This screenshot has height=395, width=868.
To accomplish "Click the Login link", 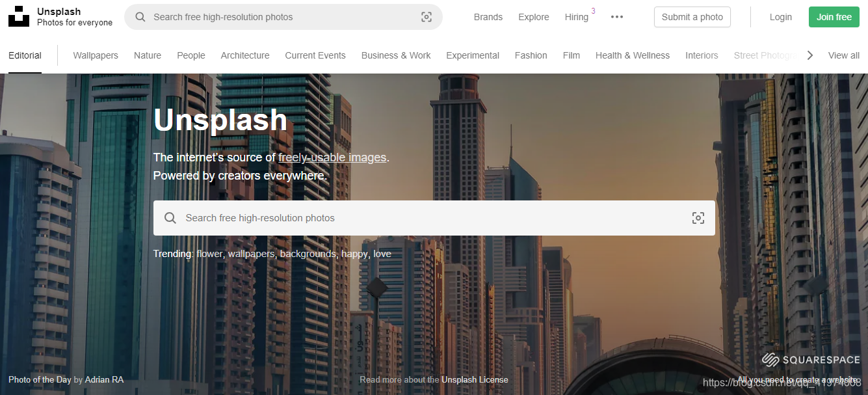I will pos(781,17).
